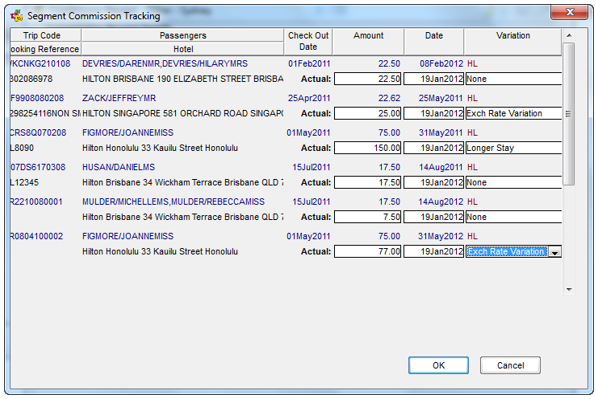This screenshot has width=596, height=399.
Task: Select FIGMORE/JOANNEMISS with trip code CRS8Q070208
Action: coord(128,133)
